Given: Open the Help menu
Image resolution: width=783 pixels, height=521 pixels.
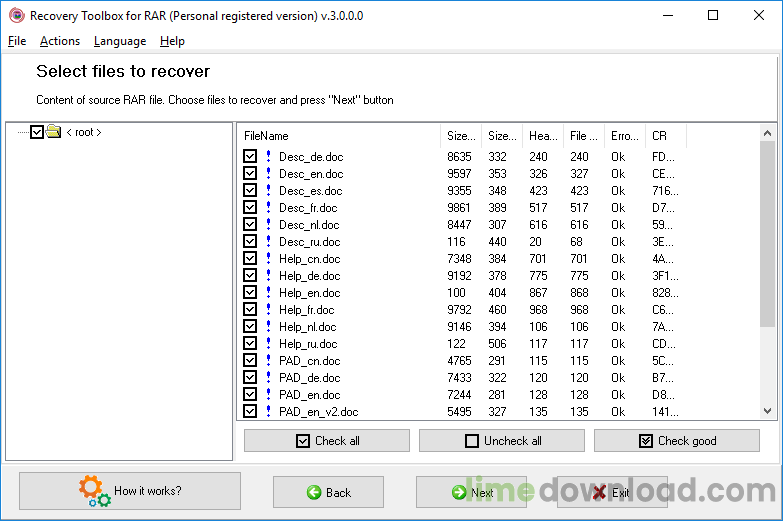Looking at the screenshot, I should coord(172,41).
